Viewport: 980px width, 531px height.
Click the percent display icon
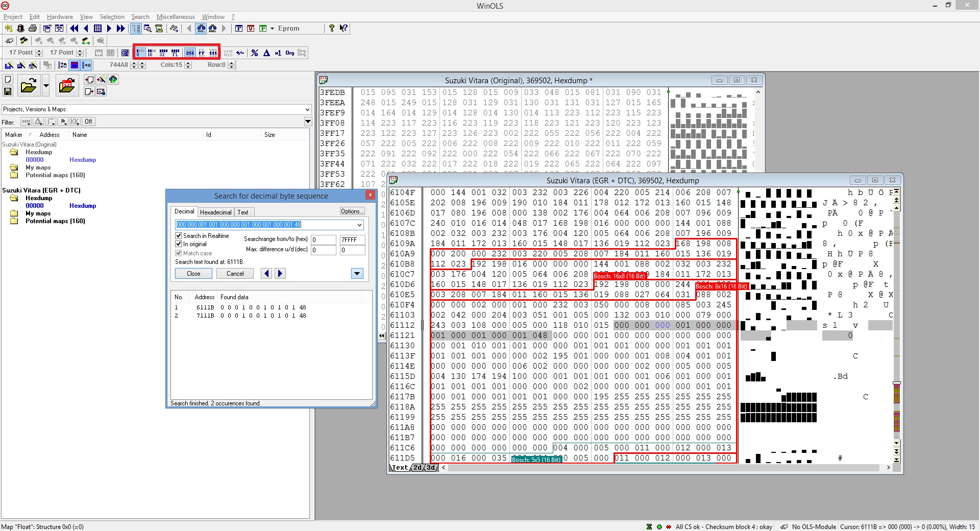255,53
